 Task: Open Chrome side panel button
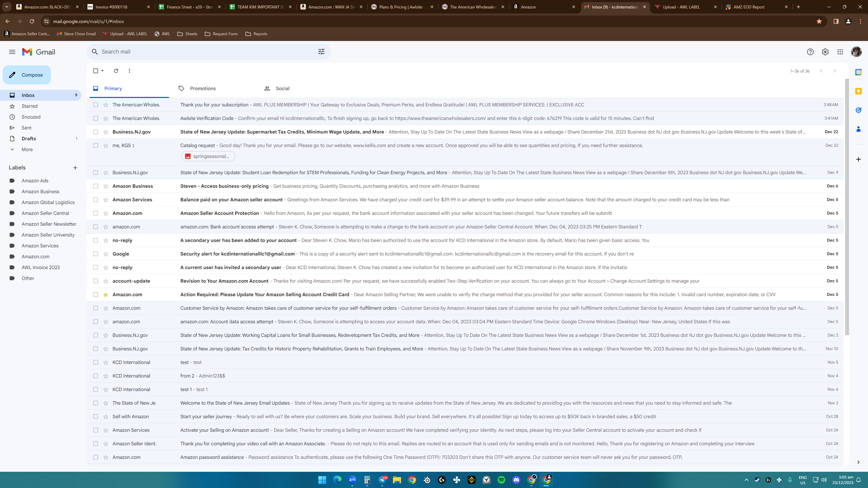click(x=836, y=21)
